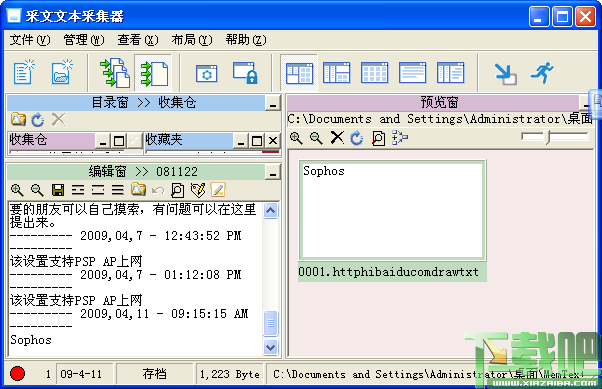Click the new text document icon
The height and width of the screenshot is (389, 602).
24,72
